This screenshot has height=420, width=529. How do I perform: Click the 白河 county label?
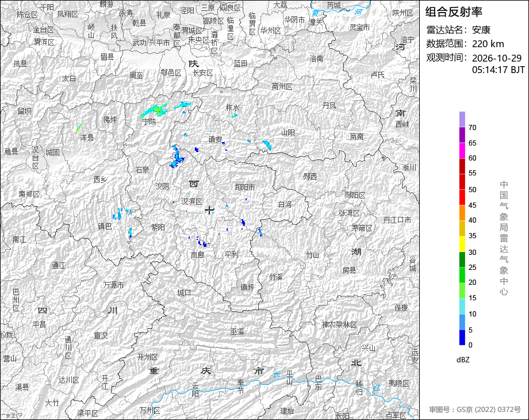(x=285, y=204)
